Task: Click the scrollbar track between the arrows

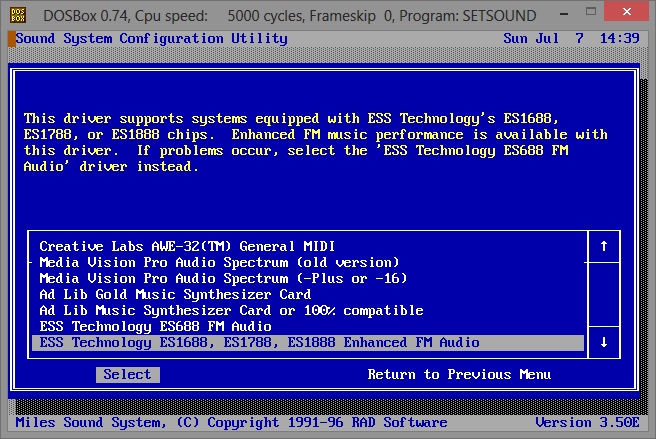Action: pos(604,295)
